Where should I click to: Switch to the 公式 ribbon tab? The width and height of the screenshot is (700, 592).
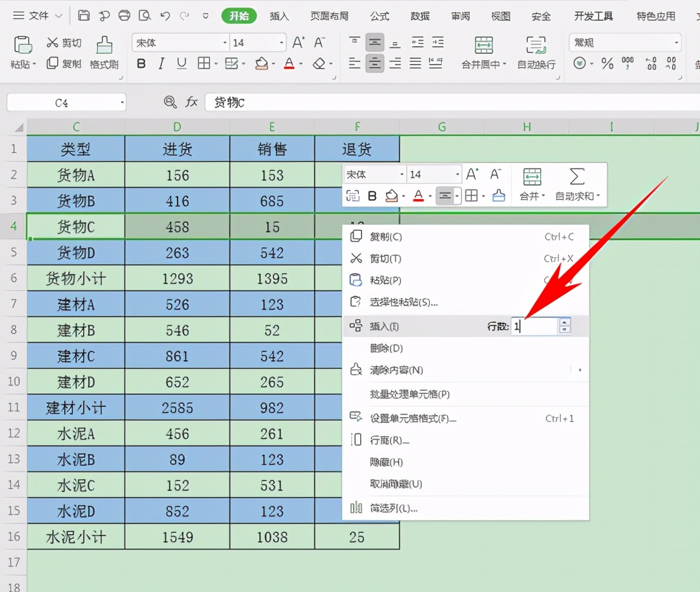(379, 16)
